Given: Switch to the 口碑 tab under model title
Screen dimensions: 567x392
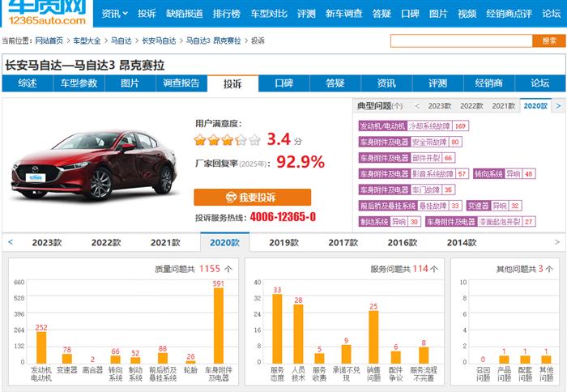Looking at the screenshot, I should [283, 83].
